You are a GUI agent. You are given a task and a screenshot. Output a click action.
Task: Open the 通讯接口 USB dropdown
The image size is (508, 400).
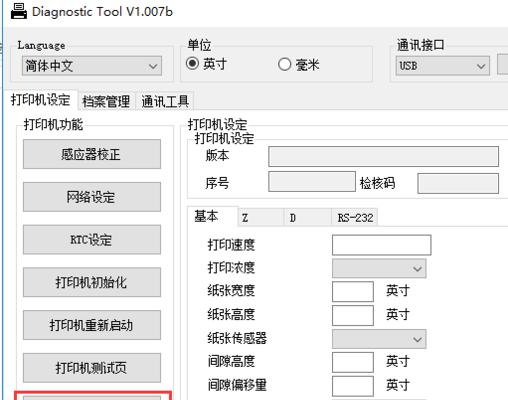pos(443,66)
